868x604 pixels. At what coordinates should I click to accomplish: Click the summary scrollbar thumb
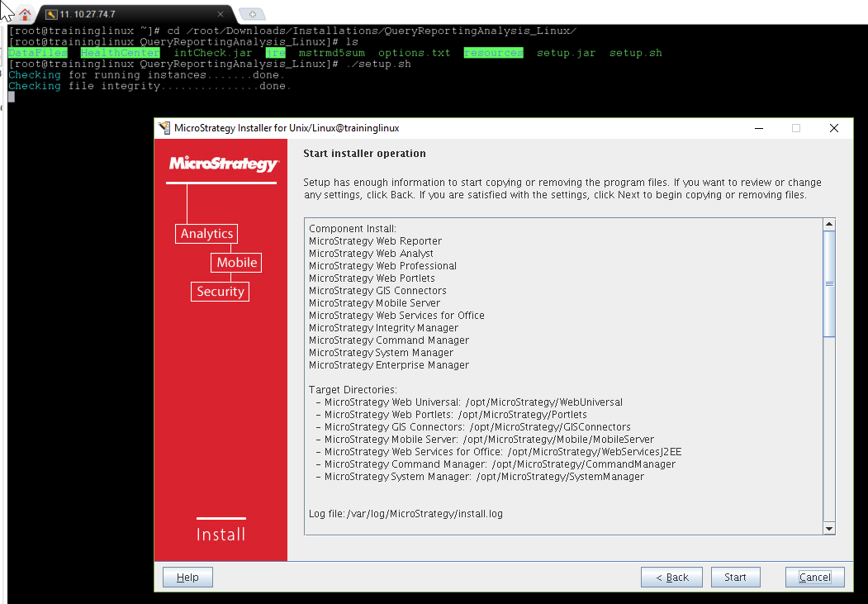[x=829, y=283]
